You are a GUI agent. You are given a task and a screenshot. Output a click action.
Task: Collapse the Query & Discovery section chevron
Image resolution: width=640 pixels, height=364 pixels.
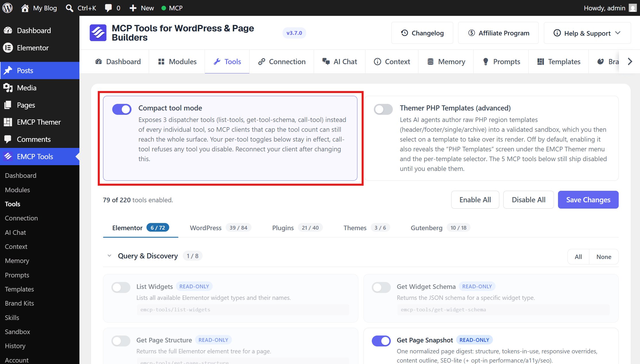point(109,256)
